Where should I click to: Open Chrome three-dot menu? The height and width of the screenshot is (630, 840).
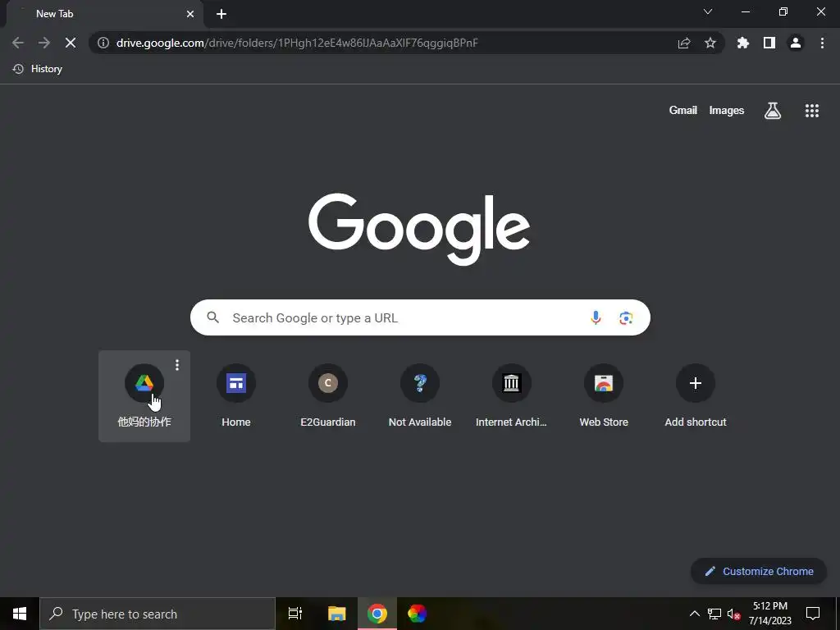pyautogui.click(x=822, y=43)
